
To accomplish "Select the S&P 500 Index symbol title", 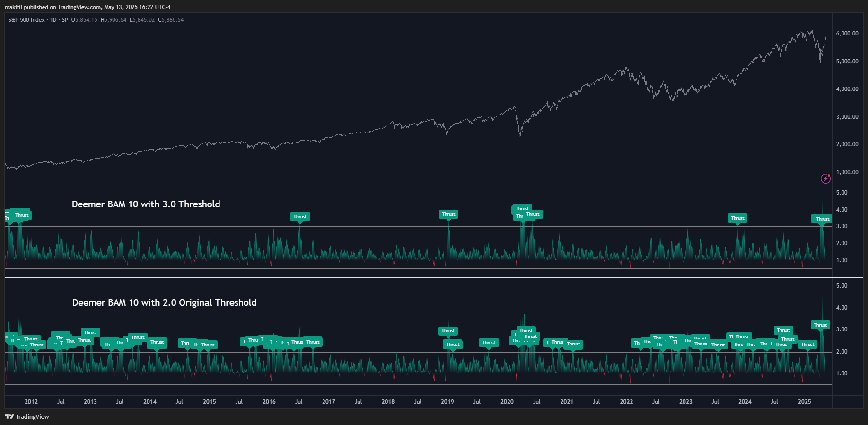I will point(26,20).
